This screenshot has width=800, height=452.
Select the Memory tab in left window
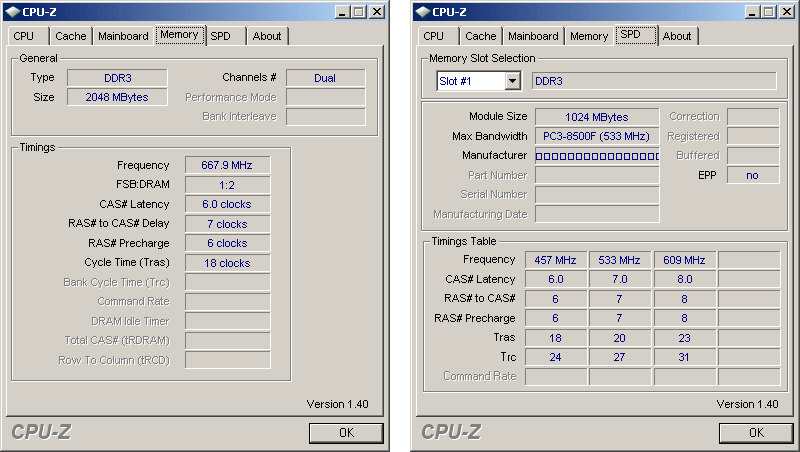point(179,35)
